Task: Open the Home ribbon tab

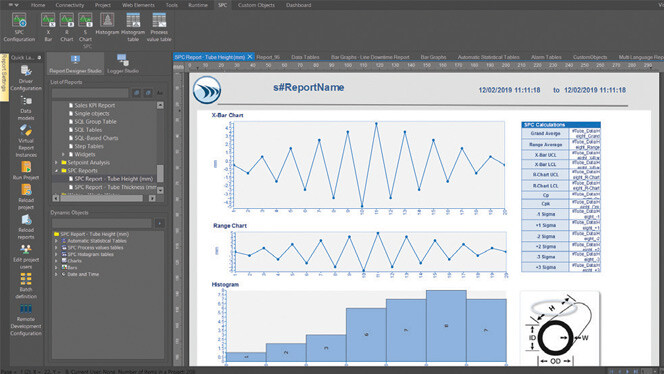Action: (38, 5)
